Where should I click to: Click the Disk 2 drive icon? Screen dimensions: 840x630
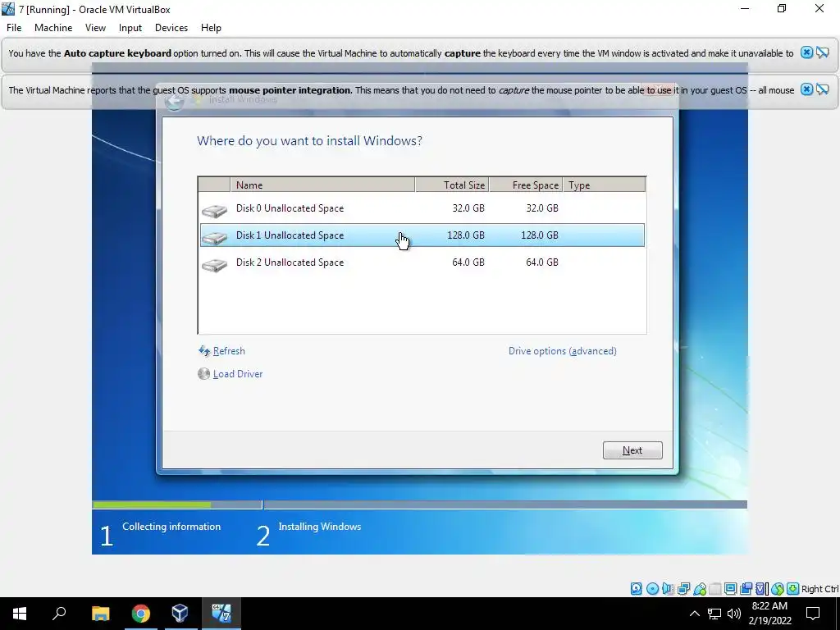pos(214,265)
